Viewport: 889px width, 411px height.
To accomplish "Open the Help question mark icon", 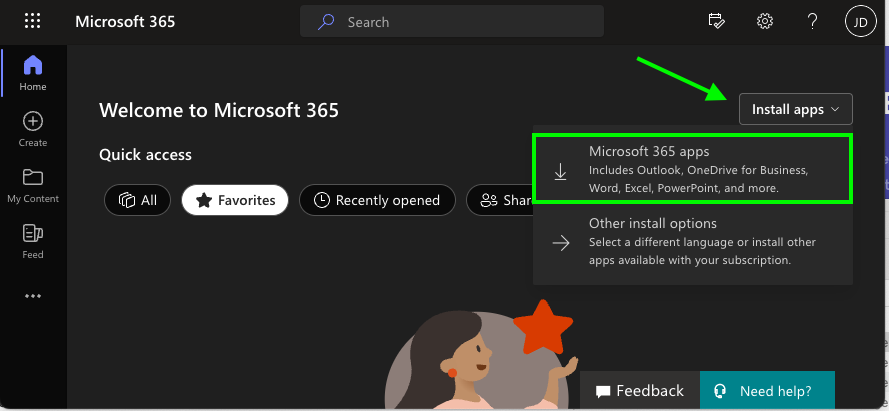I will 812,22.
